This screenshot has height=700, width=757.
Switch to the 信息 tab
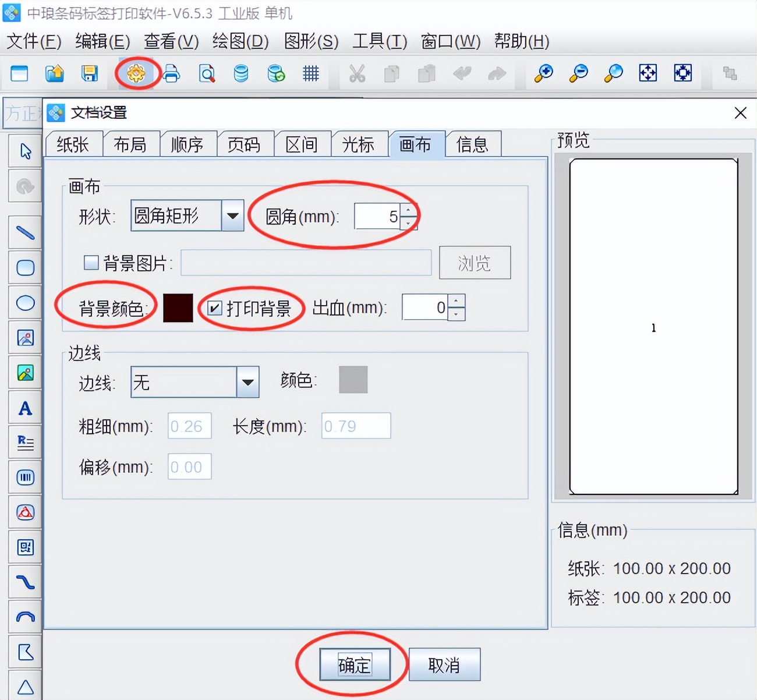tap(473, 144)
